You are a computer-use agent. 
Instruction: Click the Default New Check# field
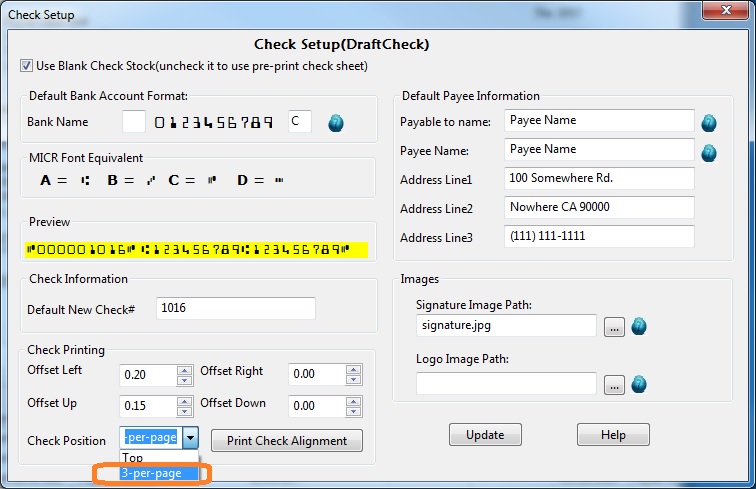[x=235, y=309]
